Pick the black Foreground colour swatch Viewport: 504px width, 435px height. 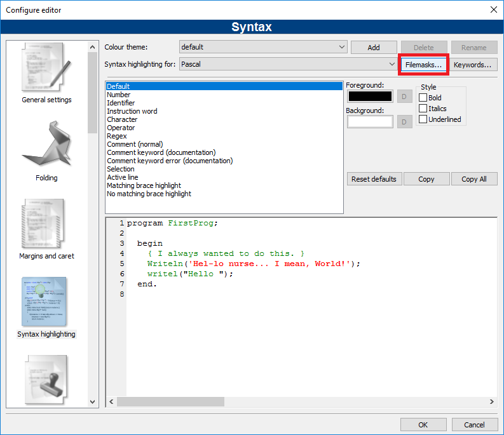(370, 96)
